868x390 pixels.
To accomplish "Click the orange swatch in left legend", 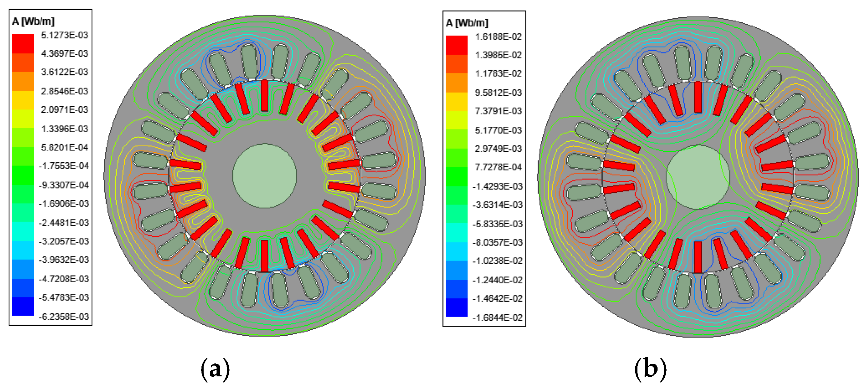I will (23, 81).
